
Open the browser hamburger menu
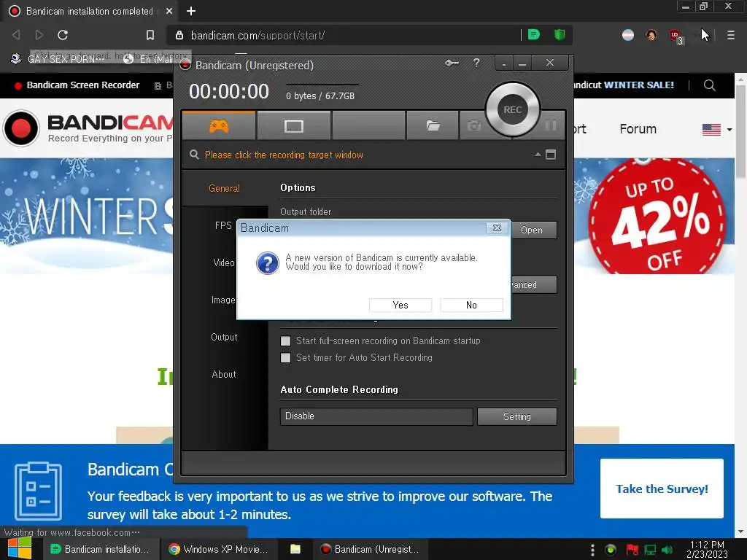[x=730, y=35]
